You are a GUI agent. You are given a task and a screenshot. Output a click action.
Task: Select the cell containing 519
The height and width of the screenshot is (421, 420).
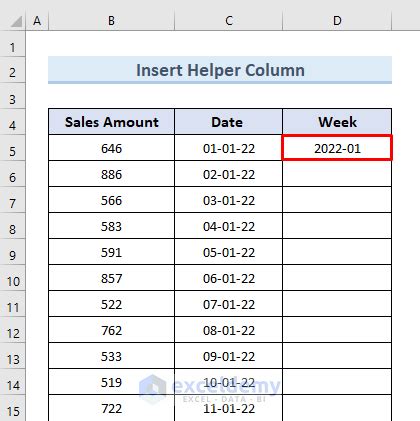point(111,382)
